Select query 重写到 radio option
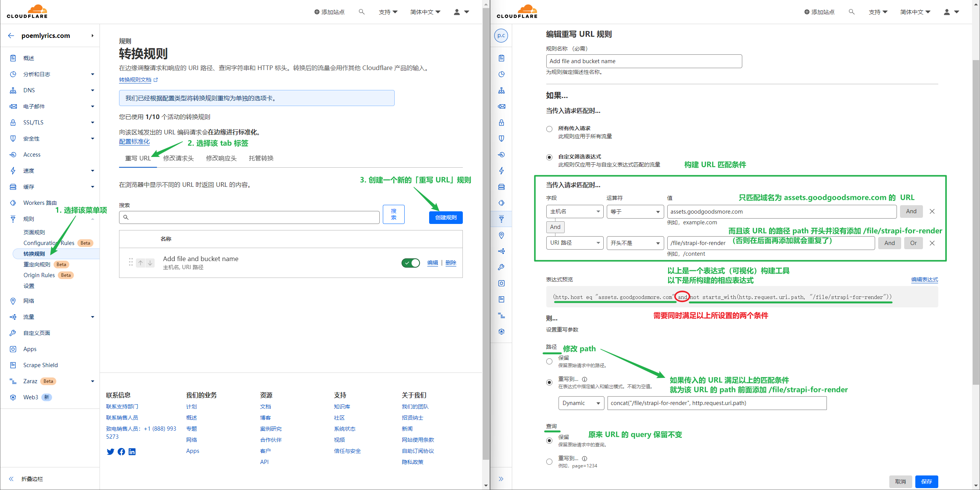The image size is (980, 490). tap(549, 462)
